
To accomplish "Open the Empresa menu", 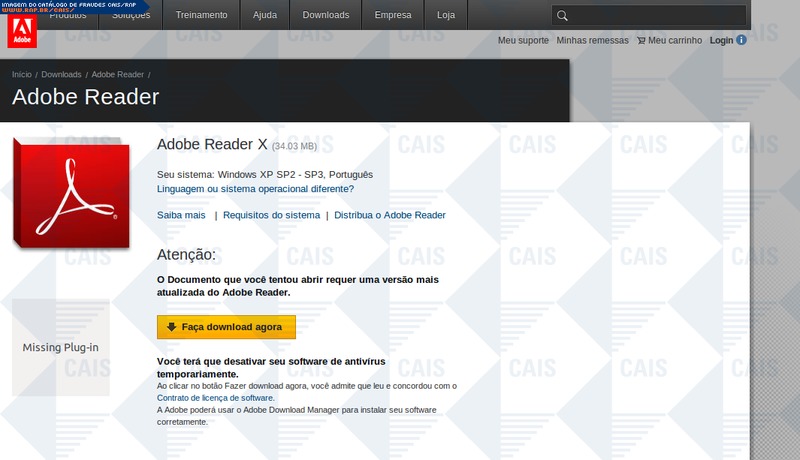I will click(392, 15).
